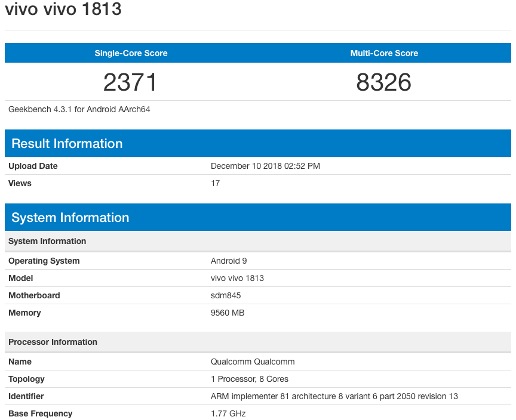Click the Result Information section header
The height and width of the screenshot is (420, 516).
(x=258, y=143)
